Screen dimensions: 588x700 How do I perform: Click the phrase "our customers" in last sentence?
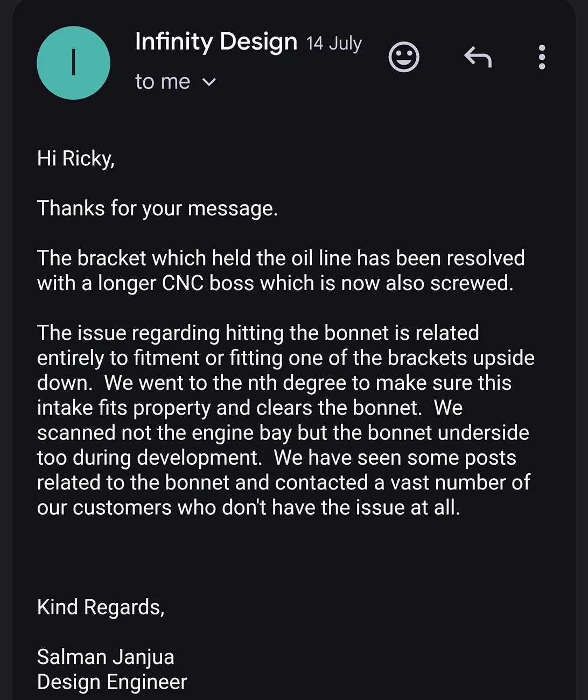(x=104, y=508)
